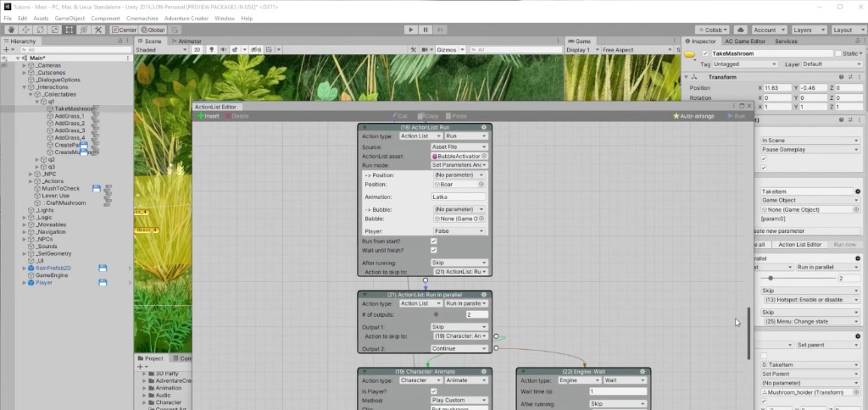
Task: Toggle 2D scene view mode
Action: point(197,50)
